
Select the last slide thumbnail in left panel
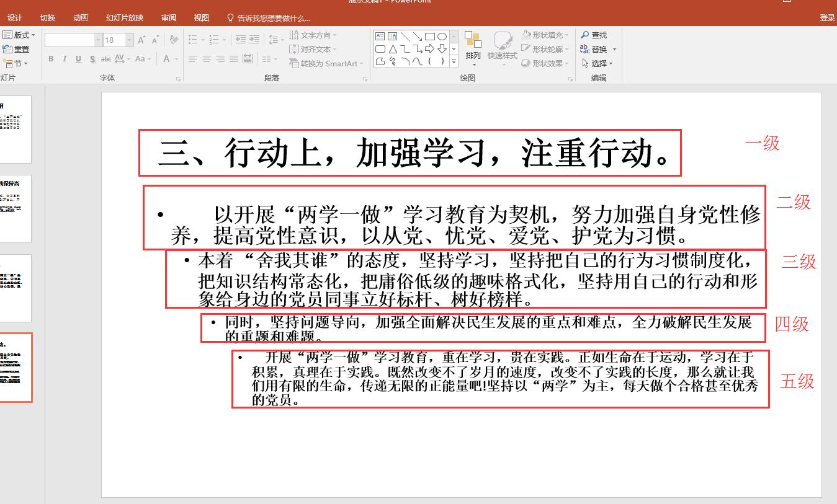click(16, 367)
